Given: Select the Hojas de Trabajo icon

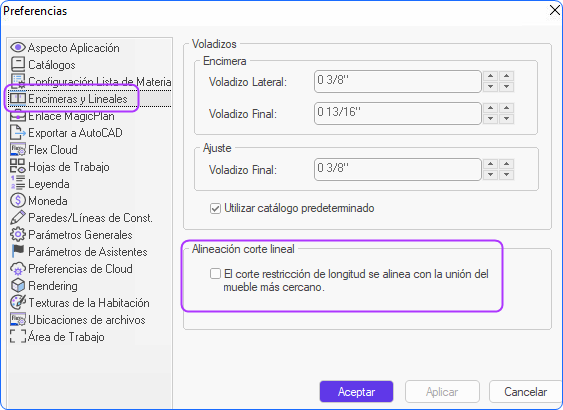Looking at the screenshot, I should click(x=18, y=166).
